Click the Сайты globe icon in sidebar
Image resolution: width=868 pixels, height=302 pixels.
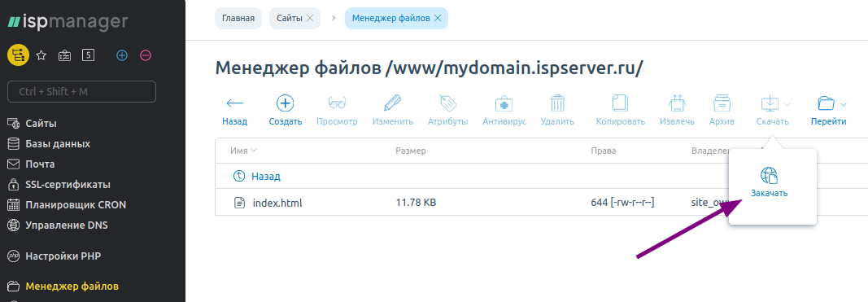tap(13, 124)
